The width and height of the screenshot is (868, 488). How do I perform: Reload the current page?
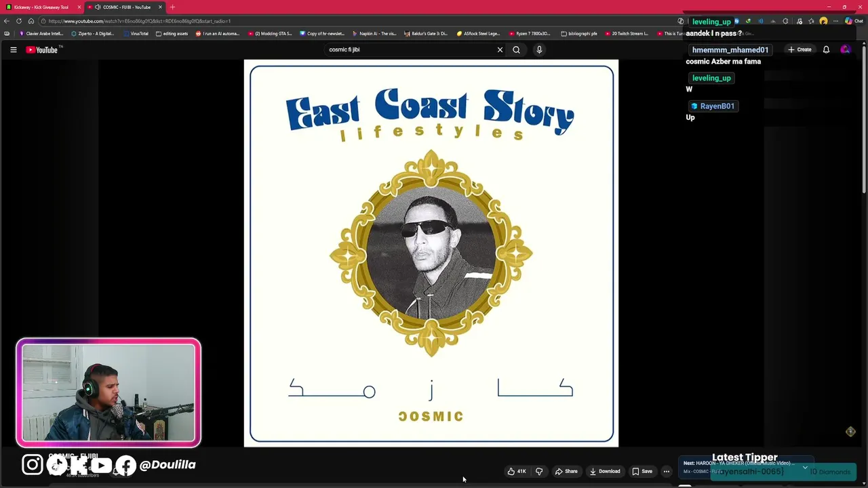[19, 21]
